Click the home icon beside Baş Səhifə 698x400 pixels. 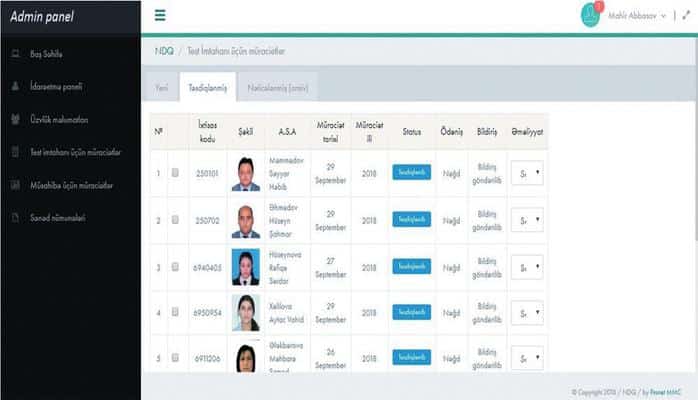coord(15,53)
